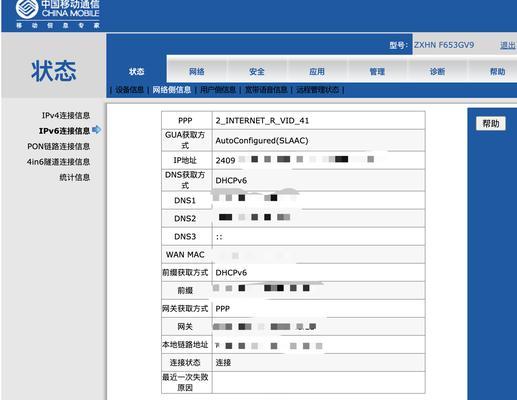The width and height of the screenshot is (517, 400).
Task: Select the 管理 tab
Action: point(377,71)
